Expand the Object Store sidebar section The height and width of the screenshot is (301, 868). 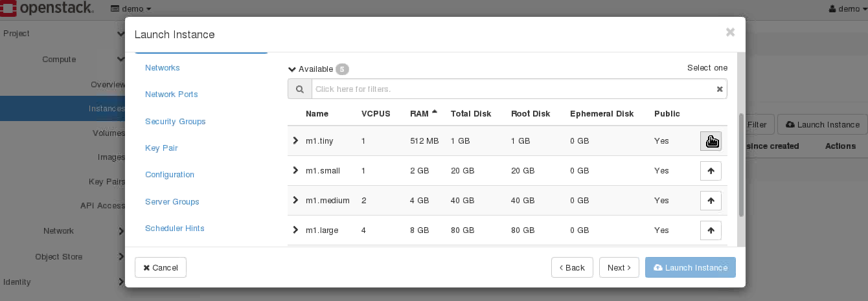120,257
